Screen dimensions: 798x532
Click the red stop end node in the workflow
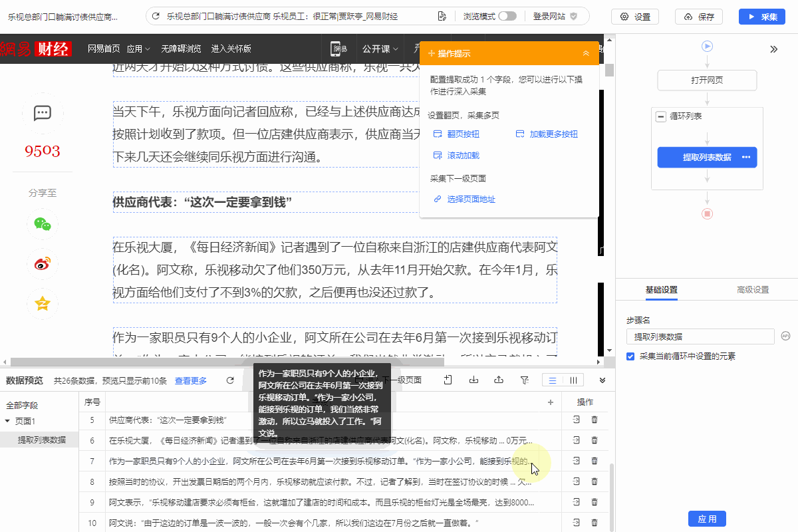pos(707,213)
